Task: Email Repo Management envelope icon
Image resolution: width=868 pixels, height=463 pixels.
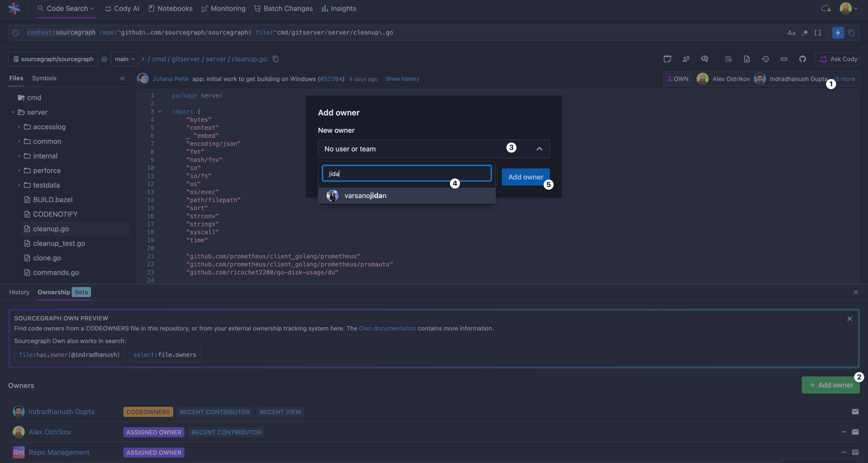Action: (x=855, y=452)
